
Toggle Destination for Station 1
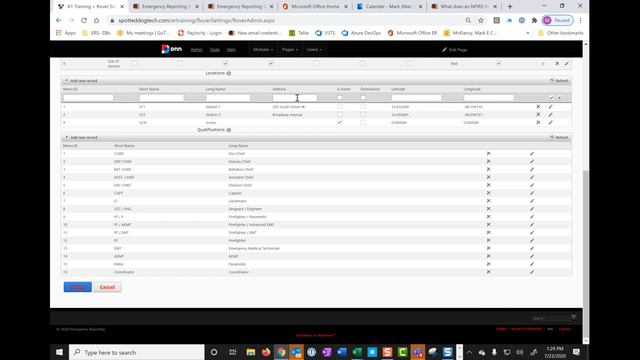363,107
